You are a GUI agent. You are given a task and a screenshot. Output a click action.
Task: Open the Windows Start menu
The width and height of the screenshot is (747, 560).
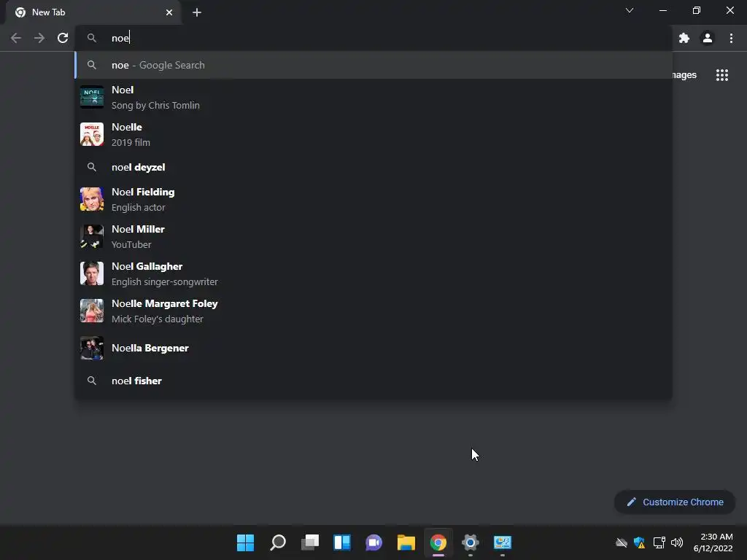click(x=245, y=542)
